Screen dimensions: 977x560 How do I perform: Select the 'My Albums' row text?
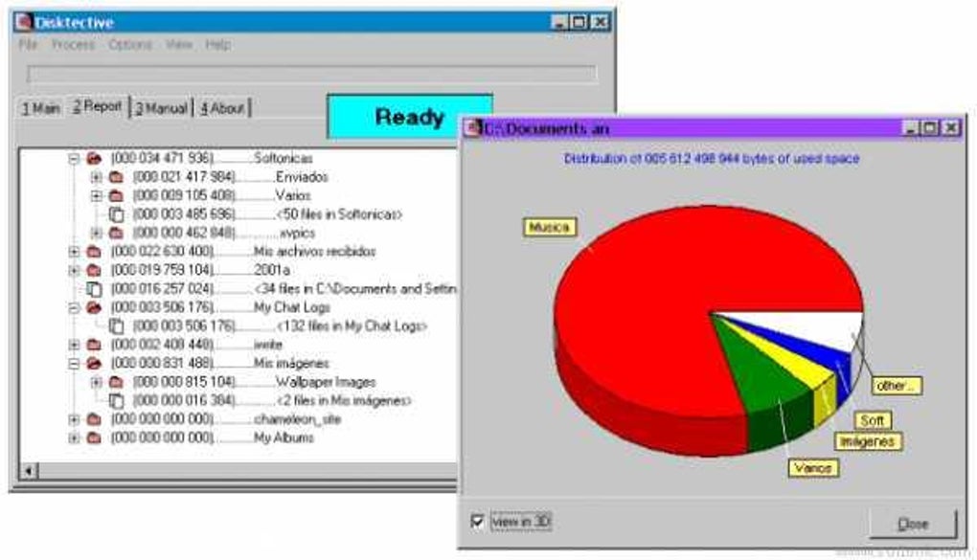284,437
